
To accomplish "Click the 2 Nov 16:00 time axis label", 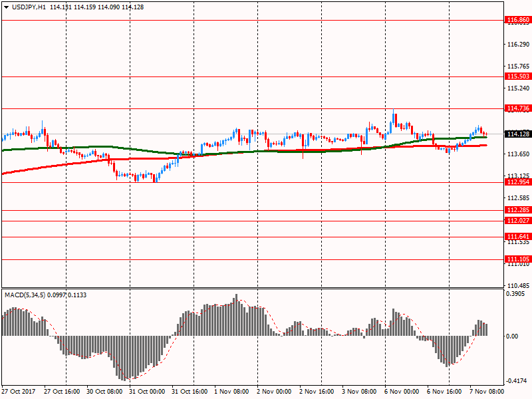I will pyautogui.click(x=317, y=392).
